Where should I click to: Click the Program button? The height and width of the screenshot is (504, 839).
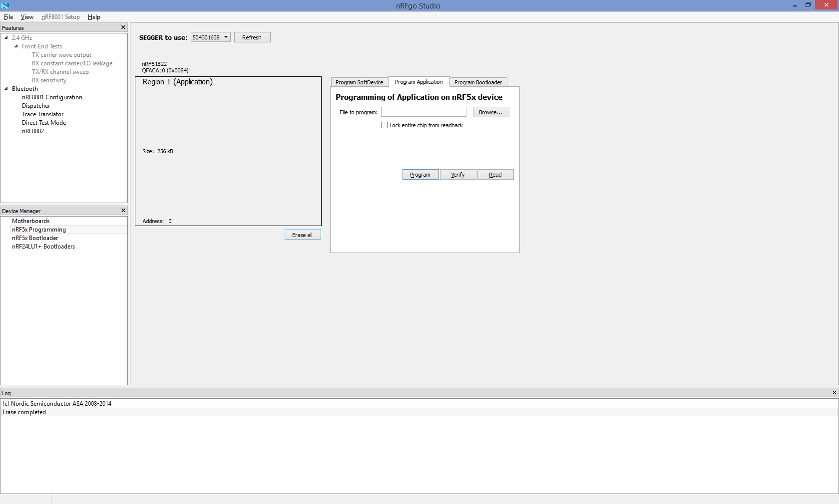(420, 175)
